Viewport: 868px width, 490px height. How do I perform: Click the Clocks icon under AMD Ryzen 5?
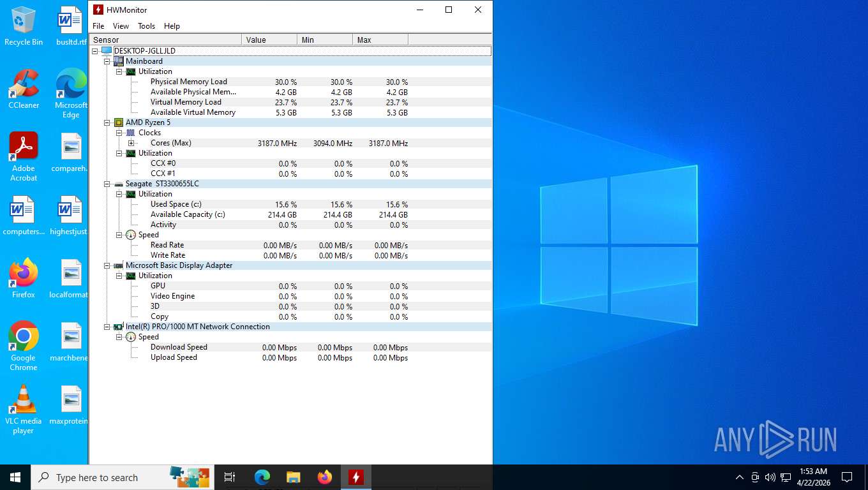pyautogui.click(x=131, y=133)
